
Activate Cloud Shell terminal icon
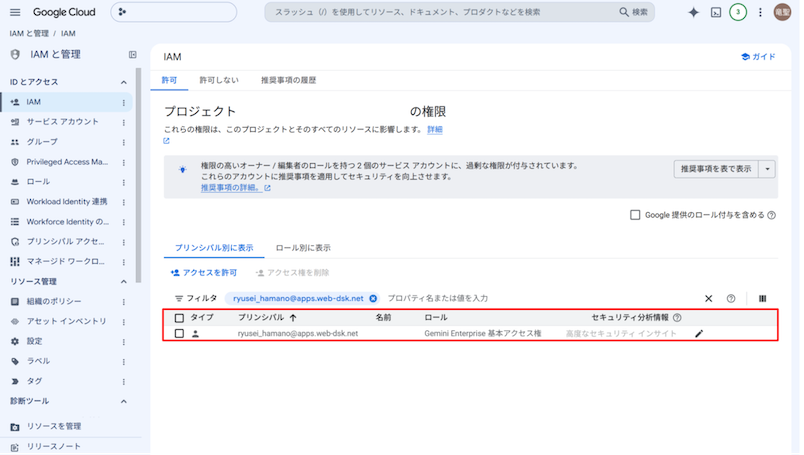(x=716, y=12)
